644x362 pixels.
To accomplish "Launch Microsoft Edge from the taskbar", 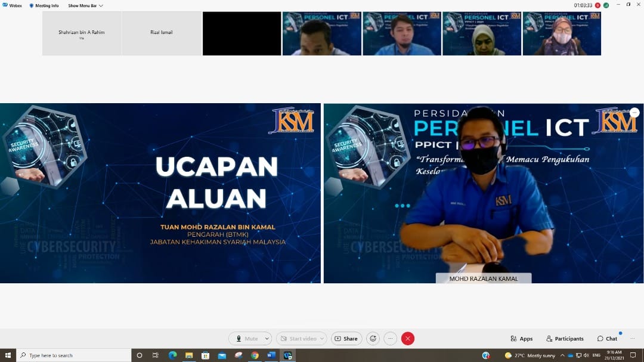I will [172, 355].
